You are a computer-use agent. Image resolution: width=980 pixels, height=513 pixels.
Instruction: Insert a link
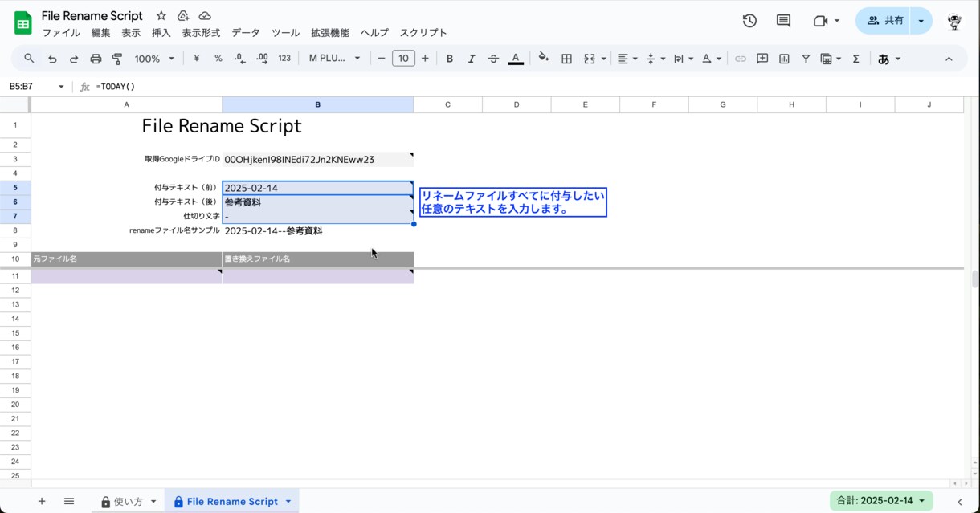pos(741,59)
